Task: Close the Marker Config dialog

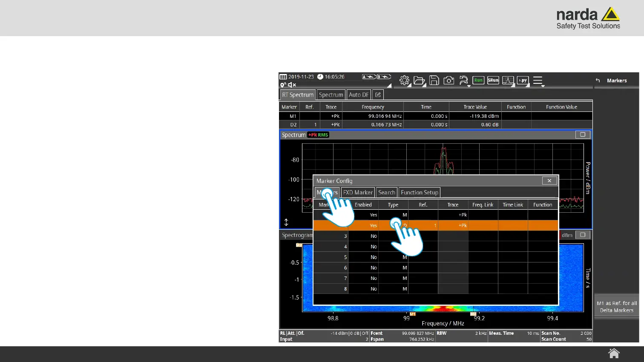Action: [549, 181]
